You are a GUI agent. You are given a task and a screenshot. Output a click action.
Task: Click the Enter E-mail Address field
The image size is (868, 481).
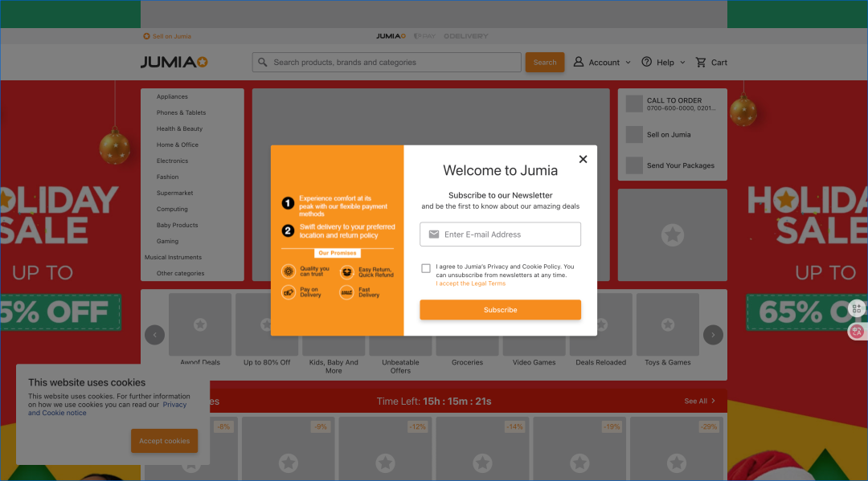point(501,234)
